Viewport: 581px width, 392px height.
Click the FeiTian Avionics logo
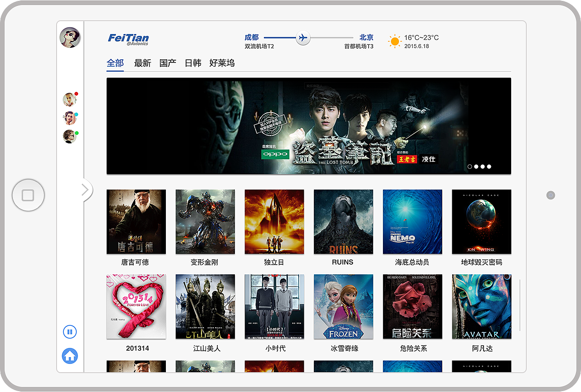pos(128,40)
